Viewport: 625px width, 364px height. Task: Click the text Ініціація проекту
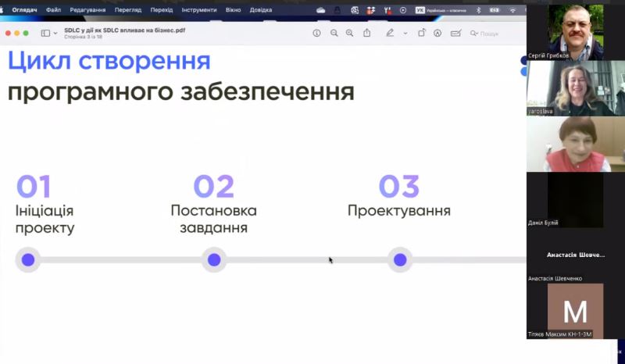45,219
